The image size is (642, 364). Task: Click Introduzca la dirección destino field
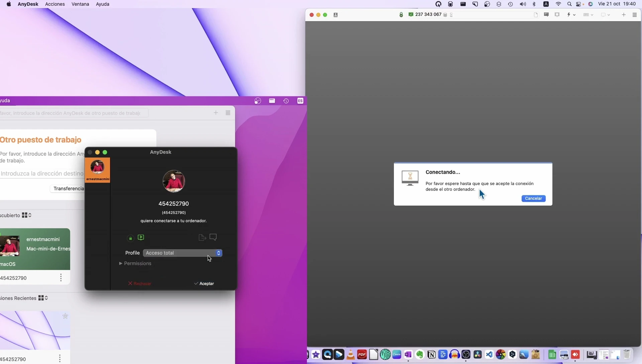(42, 174)
